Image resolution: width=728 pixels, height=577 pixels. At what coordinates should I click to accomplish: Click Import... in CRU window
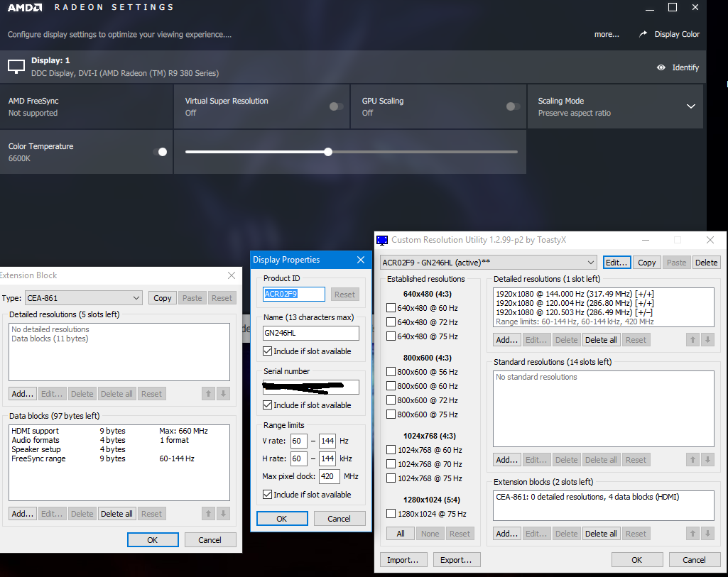[403, 560]
